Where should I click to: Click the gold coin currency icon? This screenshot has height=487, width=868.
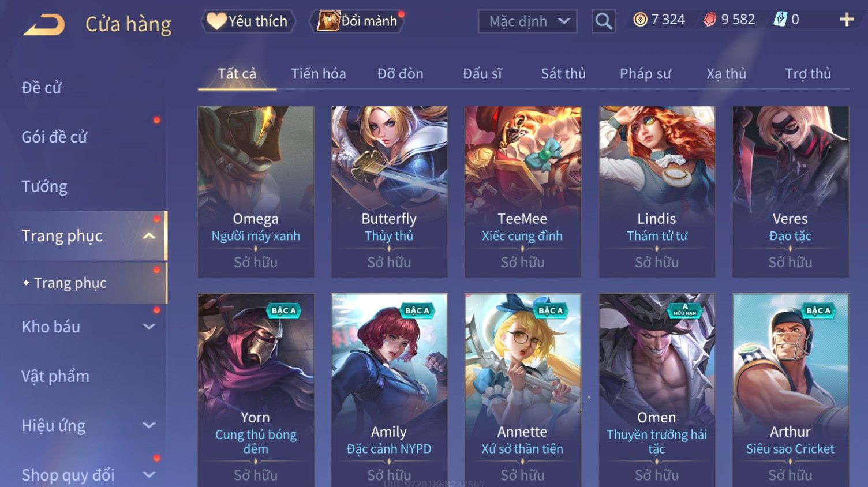coord(640,20)
